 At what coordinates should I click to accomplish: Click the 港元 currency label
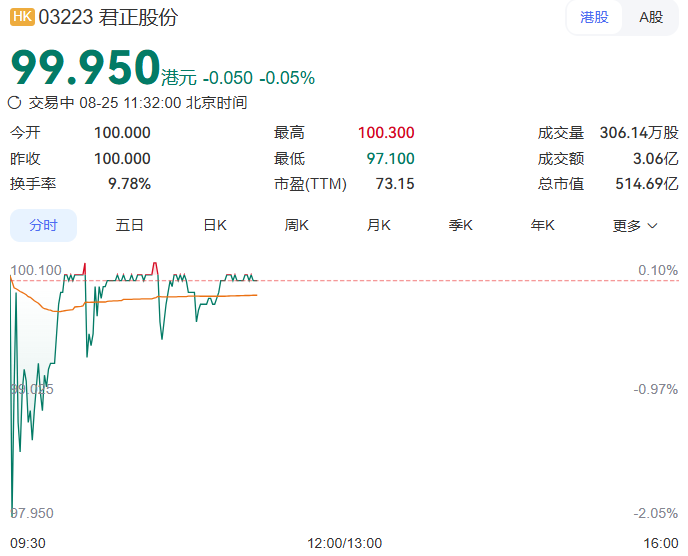tap(179, 78)
